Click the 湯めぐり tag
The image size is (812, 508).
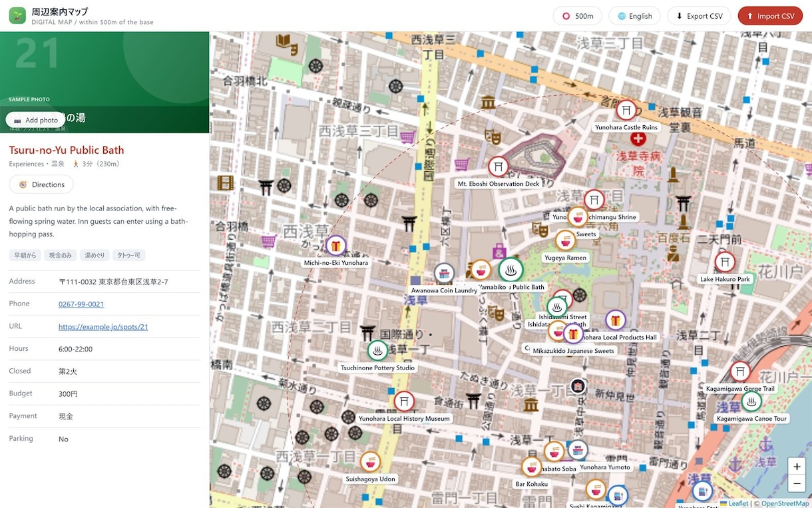point(95,255)
